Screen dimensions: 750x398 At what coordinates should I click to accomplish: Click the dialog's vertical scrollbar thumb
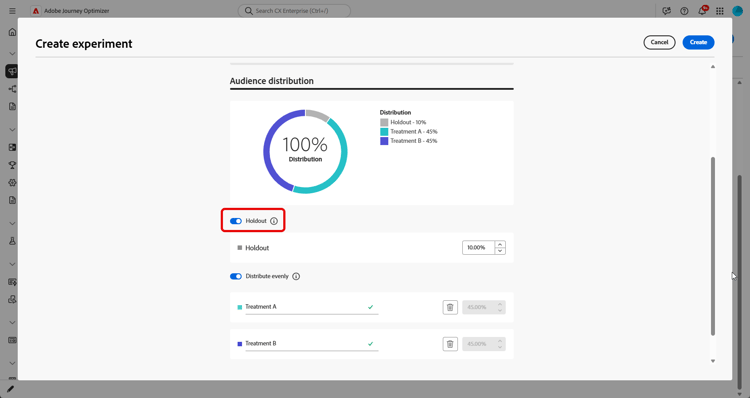pyautogui.click(x=713, y=246)
